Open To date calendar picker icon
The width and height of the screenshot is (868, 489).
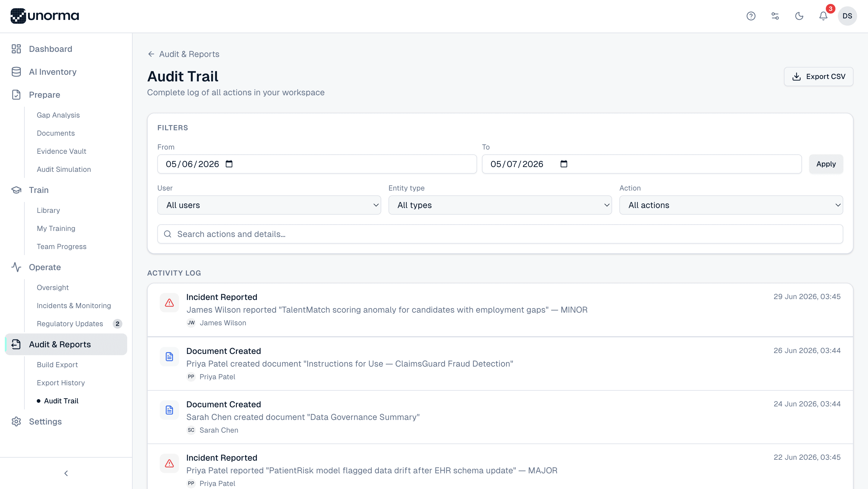tap(564, 164)
